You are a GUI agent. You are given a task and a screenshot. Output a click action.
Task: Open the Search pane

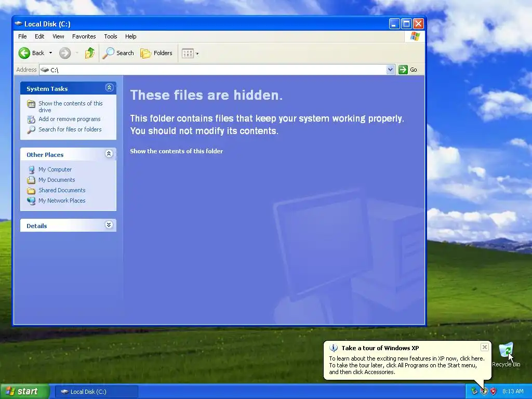(x=118, y=53)
